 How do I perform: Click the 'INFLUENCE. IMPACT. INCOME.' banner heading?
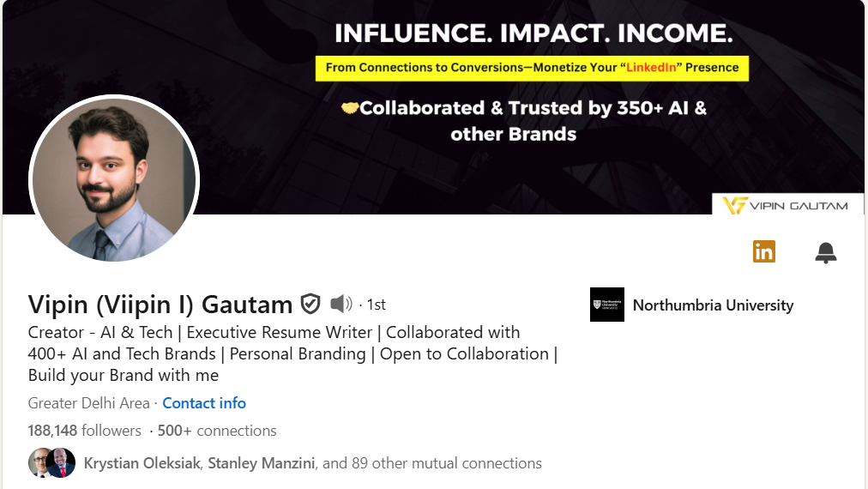533,34
